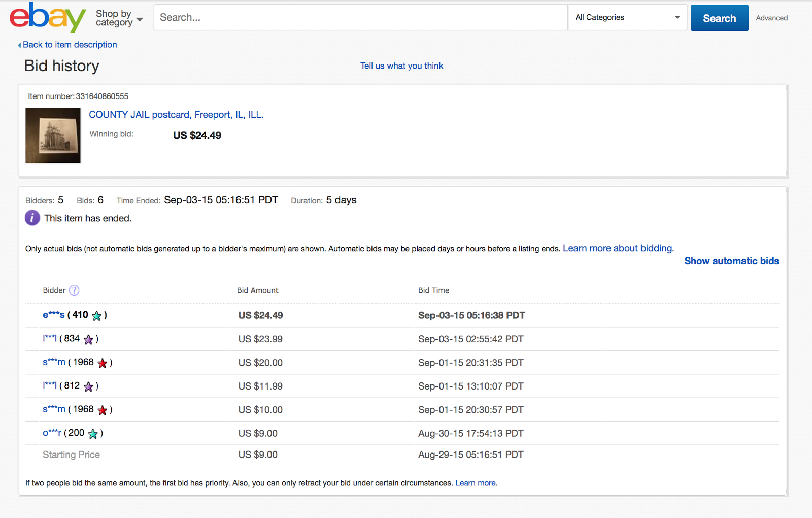Screen dimensions: 812x518
Task: Open the Shop by category dropdown
Action: pos(119,18)
